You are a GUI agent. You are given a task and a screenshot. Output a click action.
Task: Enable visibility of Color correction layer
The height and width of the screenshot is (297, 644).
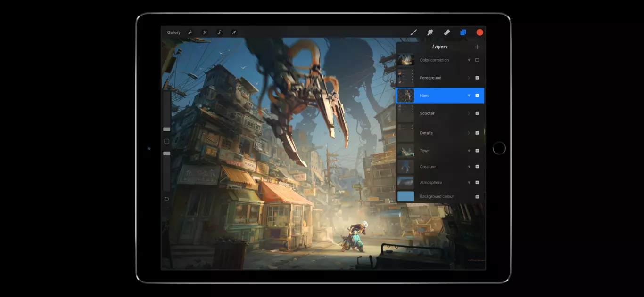tap(477, 60)
